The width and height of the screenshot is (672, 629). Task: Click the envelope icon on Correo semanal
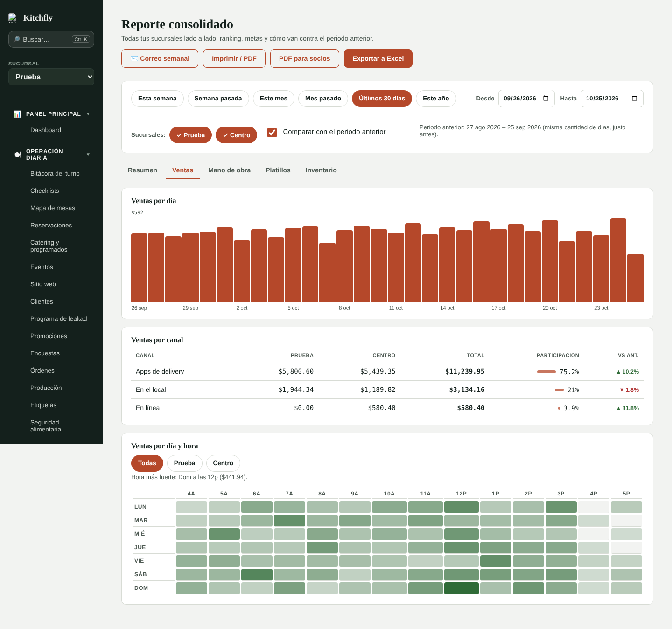point(134,58)
